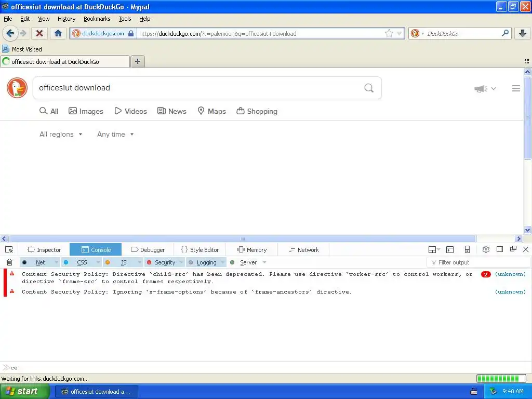Activate the element picker in devtools
This screenshot has width=532, height=399.
(9, 250)
